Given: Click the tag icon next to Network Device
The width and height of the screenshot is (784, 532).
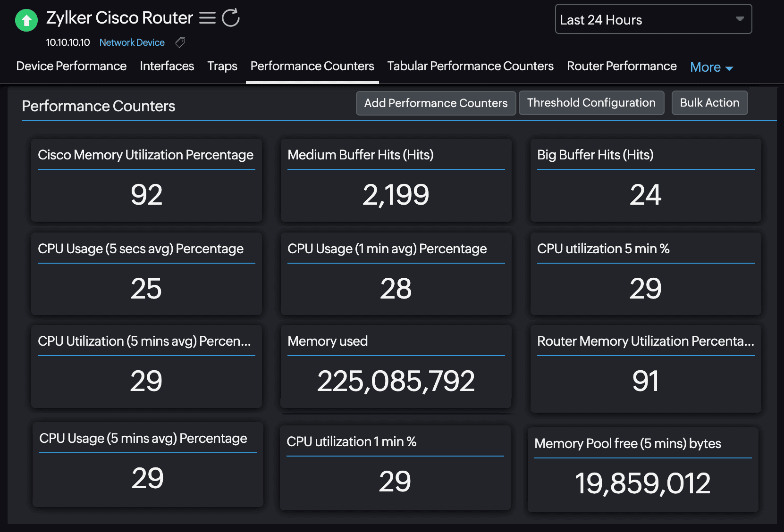Looking at the screenshot, I should 180,42.
